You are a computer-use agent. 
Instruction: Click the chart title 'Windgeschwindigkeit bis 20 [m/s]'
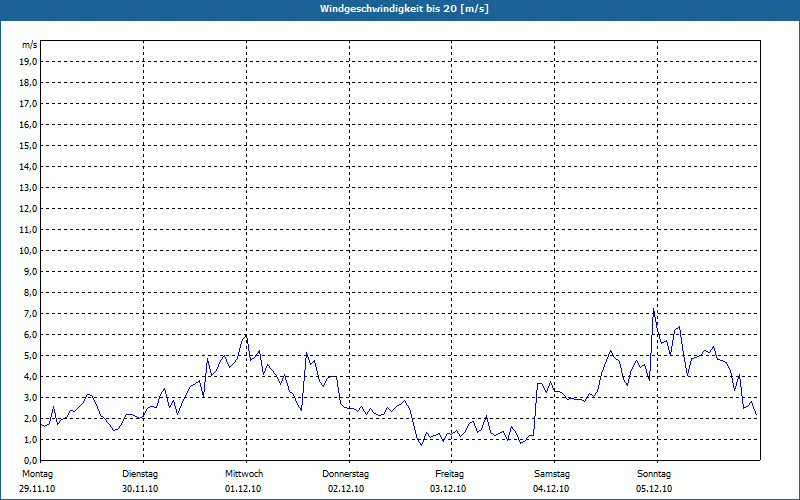(404, 9)
